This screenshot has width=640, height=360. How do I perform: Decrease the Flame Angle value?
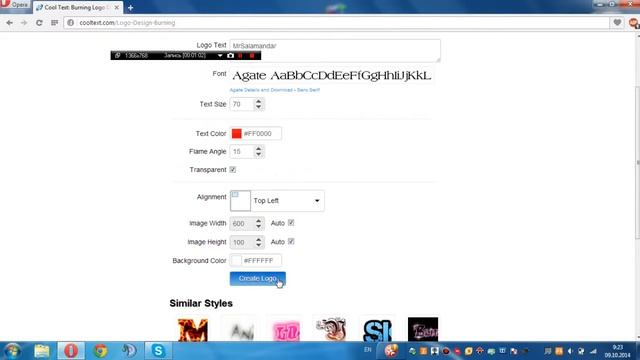pos(258,155)
